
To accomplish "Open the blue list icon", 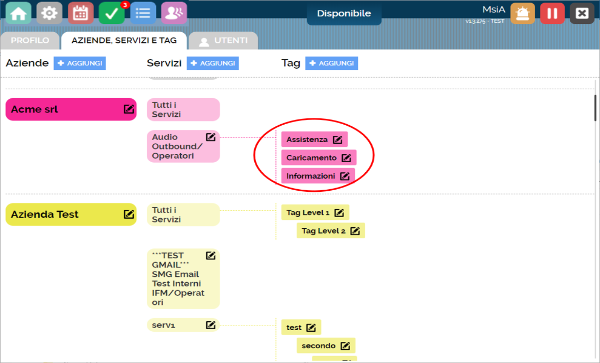I will [143, 13].
